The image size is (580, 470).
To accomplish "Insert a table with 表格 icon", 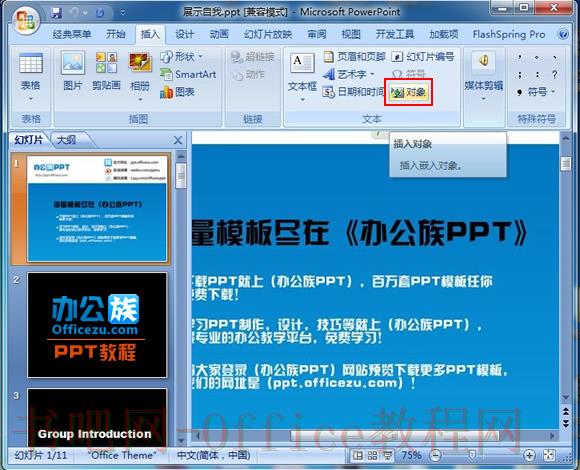I will tap(31, 63).
